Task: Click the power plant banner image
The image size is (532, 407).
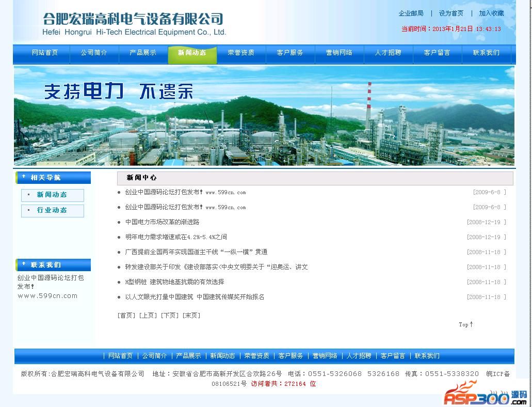Action: point(264,116)
